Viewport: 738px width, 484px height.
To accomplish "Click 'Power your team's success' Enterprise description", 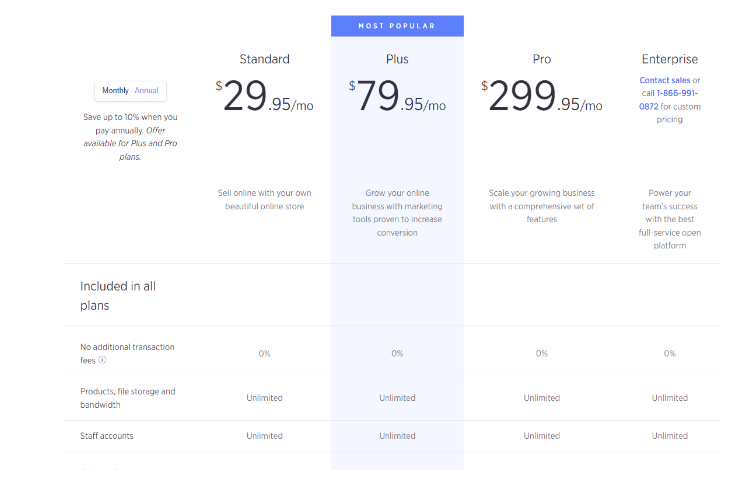I will point(670,219).
